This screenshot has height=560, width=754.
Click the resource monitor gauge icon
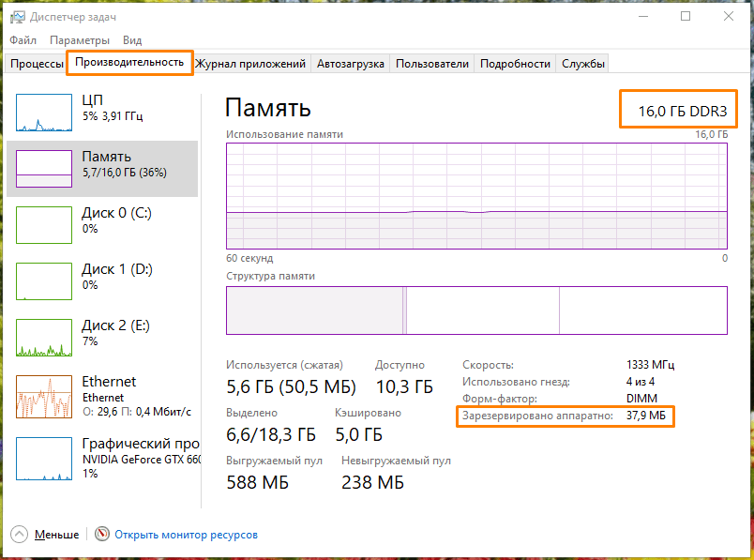tap(102, 534)
